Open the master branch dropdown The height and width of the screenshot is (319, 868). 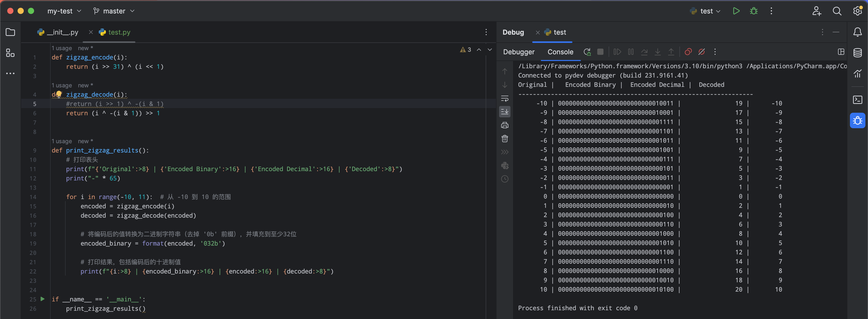click(x=114, y=11)
